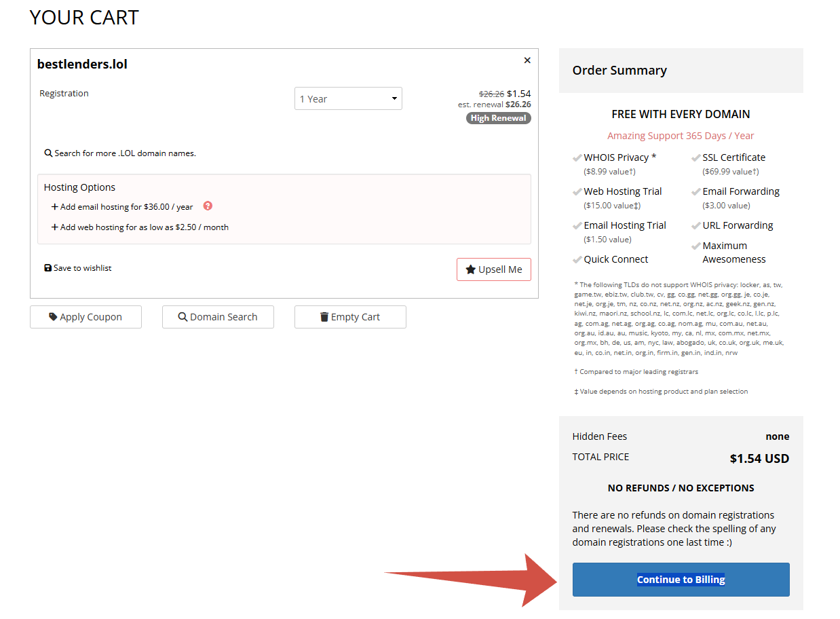Remove bestlenders.lol with the X icon
The width and height of the screenshot is (840, 619).
[x=527, y=60]
